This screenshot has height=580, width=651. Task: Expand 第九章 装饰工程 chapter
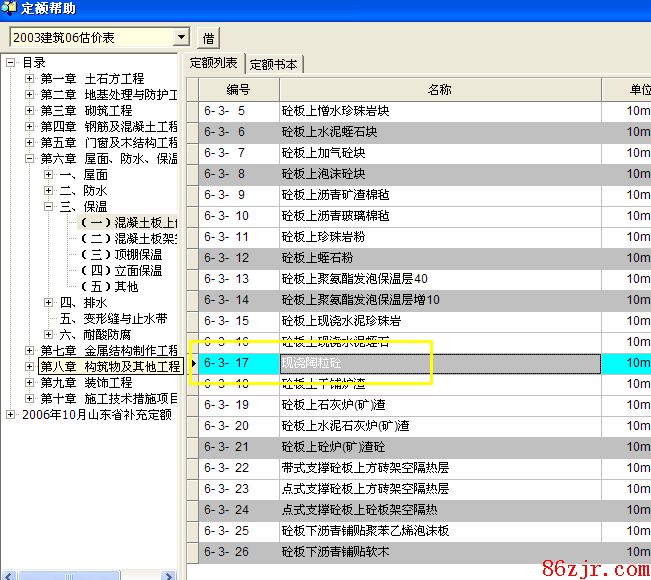click(29, 383)
